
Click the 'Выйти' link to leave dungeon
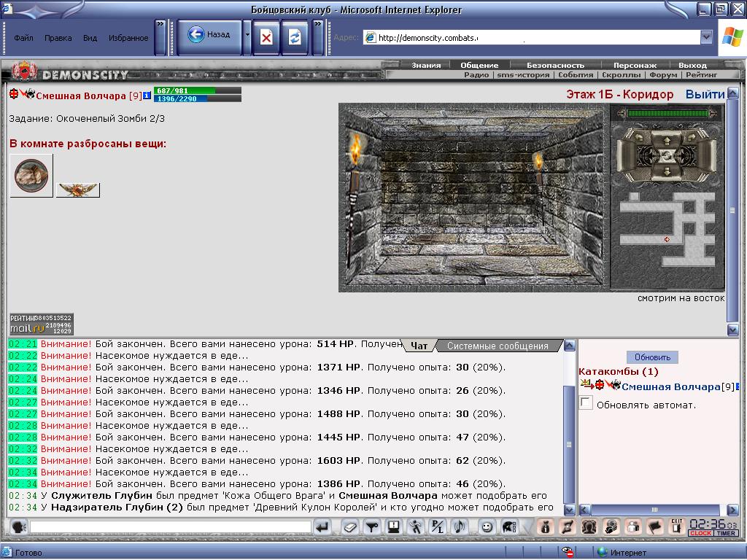[x=705, y=94]
